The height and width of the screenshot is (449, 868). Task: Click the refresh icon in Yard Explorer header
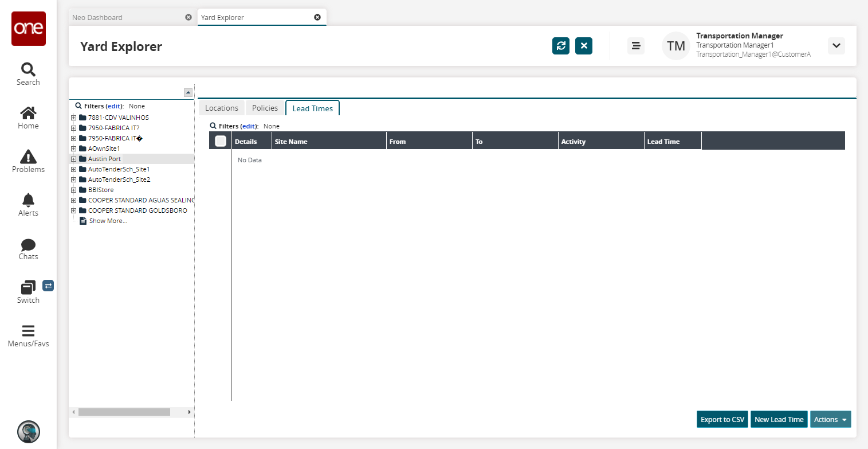(561, 46)
